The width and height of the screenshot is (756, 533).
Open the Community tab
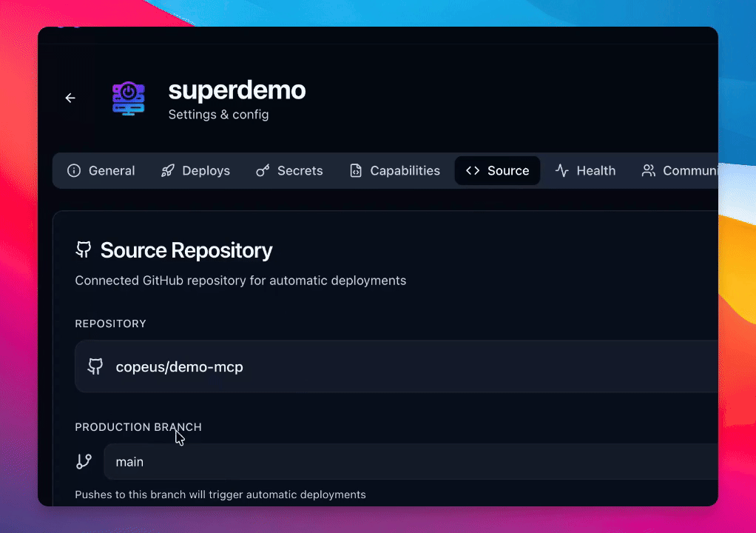click(x=679, y=171)
